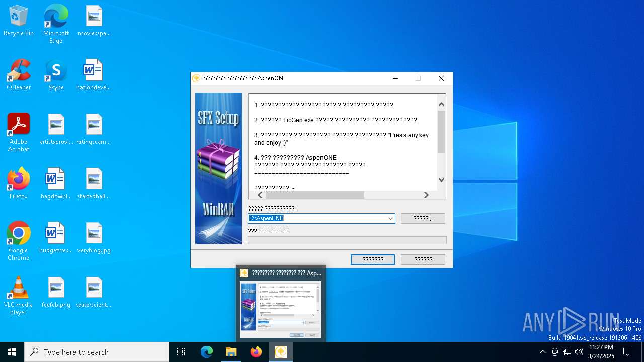Select the veryblog.jpg file
This screenshot has height=362, width=644.
pyautogui.click(x=94, y=238)
